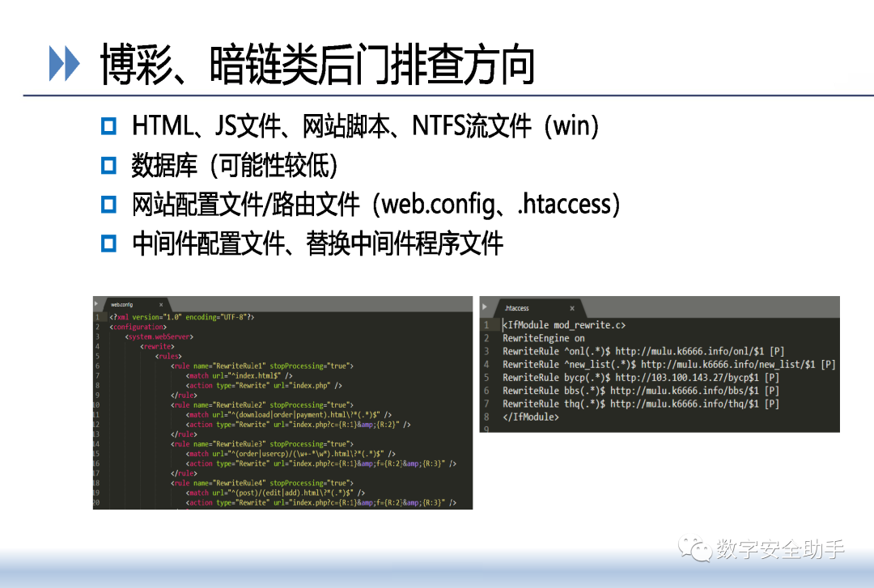Click the closing </IfModule> line

point(530,417)
